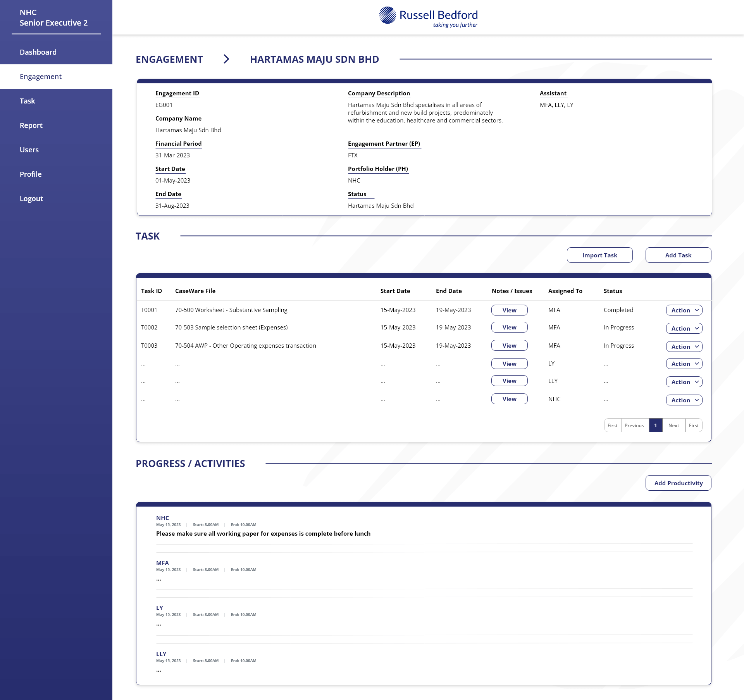The image size is (744, 700).
Task: View notes for task T0001
Action: (509, 310)
